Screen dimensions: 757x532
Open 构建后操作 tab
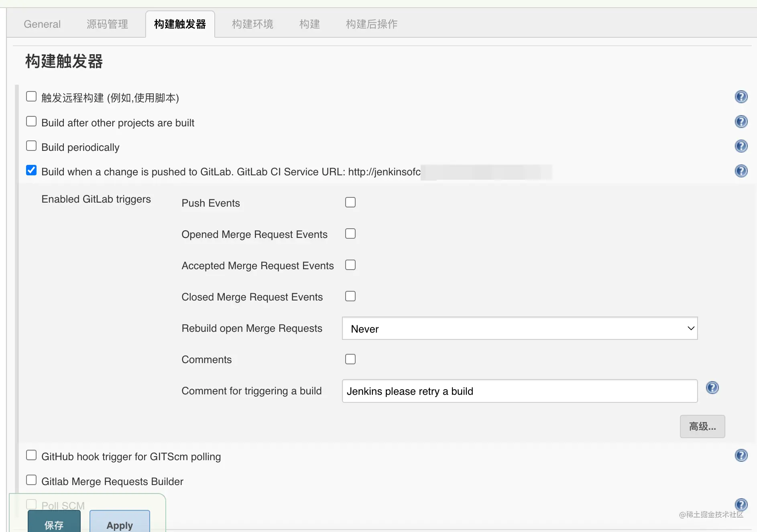[x=372, y=24]
